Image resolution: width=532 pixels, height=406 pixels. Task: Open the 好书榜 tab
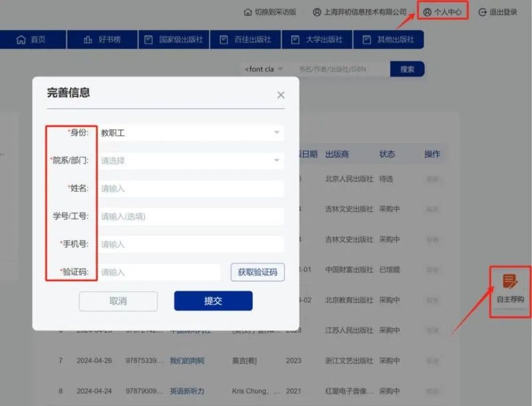[x=102, y=40]
